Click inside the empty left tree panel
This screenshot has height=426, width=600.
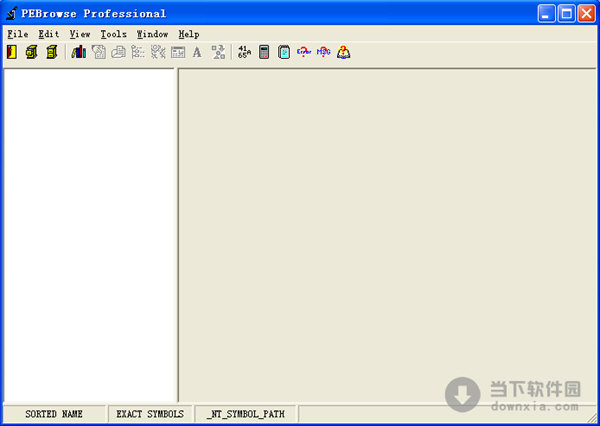pyautogui.click(x=89, y=235)
